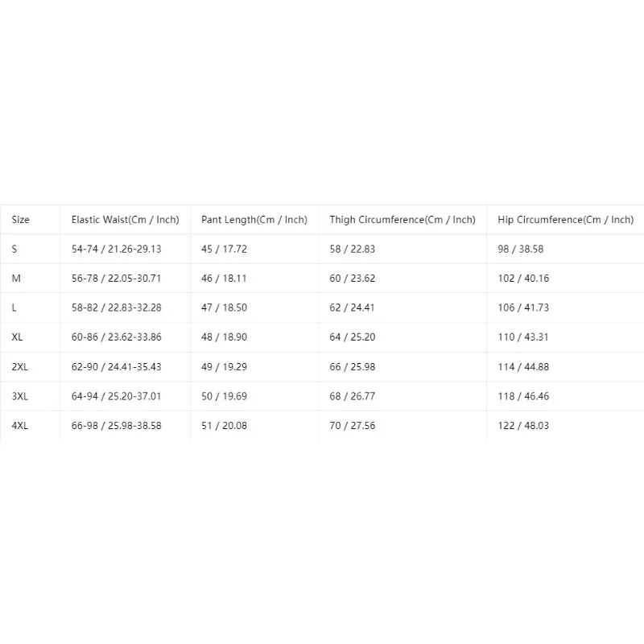Click the M size row label
The image size is (644, 644).
pos(16,279)
